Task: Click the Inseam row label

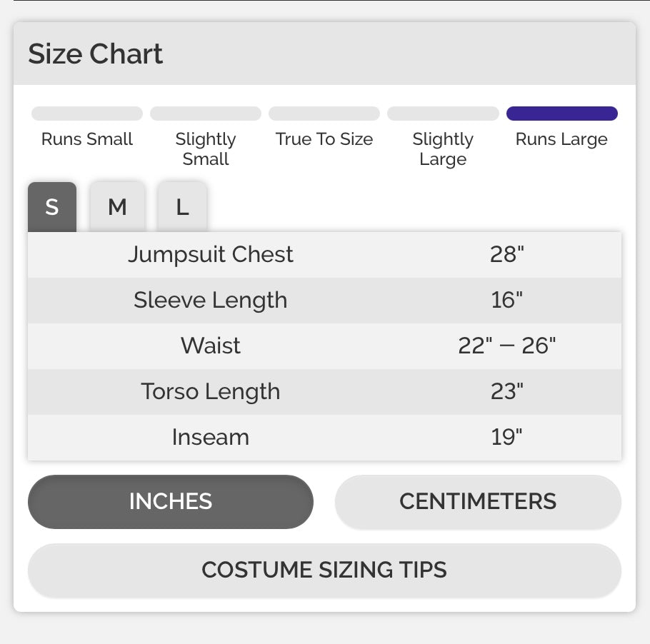Action: pyautogui.click(x=211, y=437)
